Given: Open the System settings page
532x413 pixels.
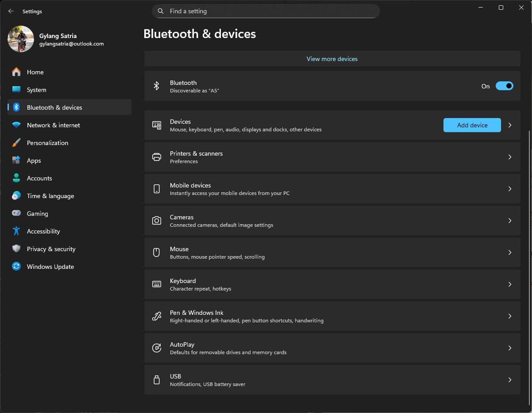Looking at the screenshot, I should [36, 90].
